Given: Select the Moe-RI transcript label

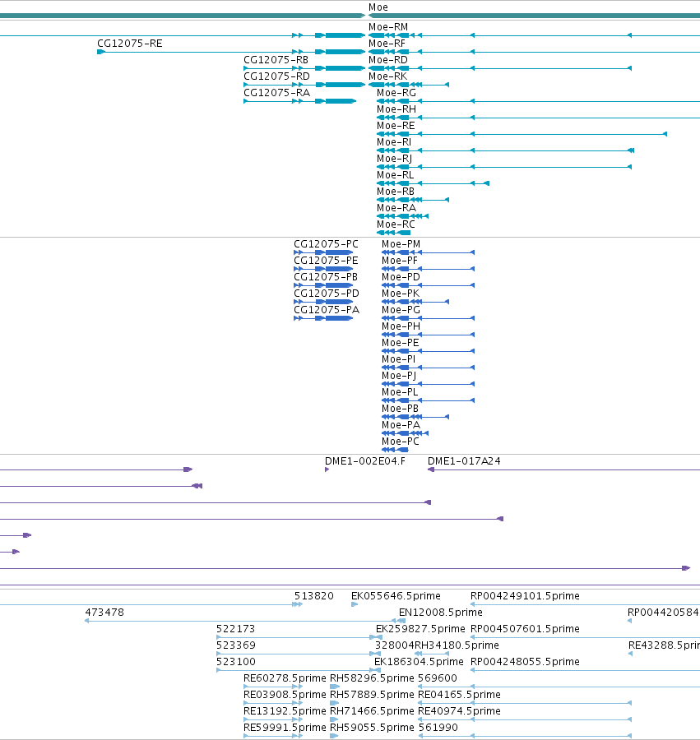Looking at the screenshot, I should point(394,142).
